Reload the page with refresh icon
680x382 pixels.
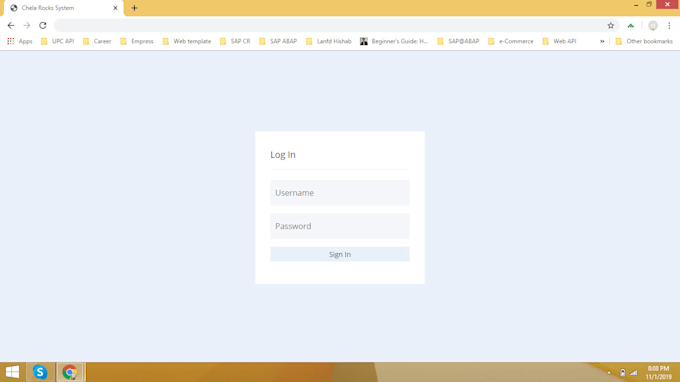[x=42, y=26]
